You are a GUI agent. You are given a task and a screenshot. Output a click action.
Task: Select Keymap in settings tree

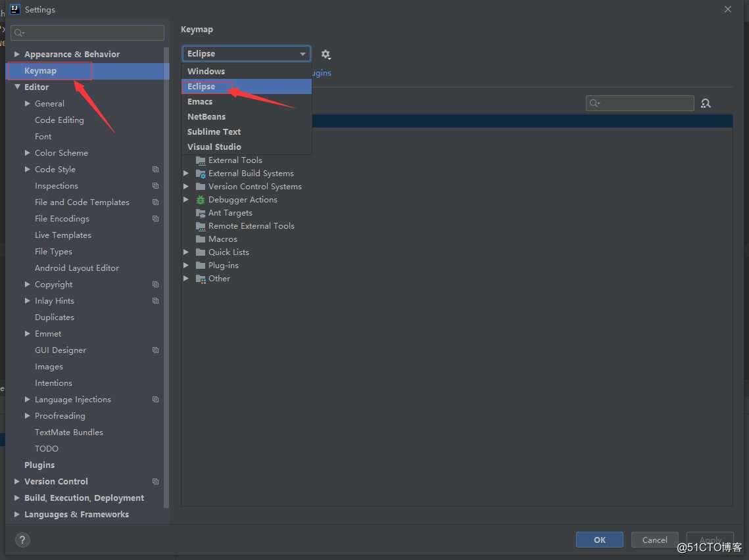tap(87, 70)
